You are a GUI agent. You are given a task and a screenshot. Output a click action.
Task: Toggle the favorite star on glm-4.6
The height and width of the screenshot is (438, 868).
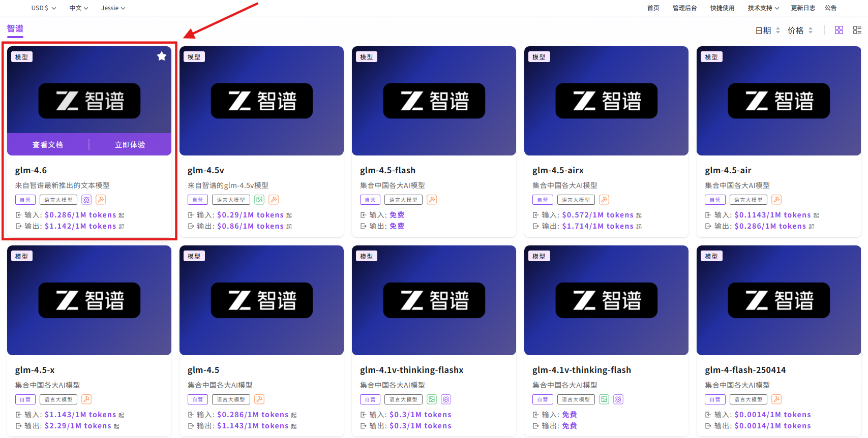(x=162, y=56)
